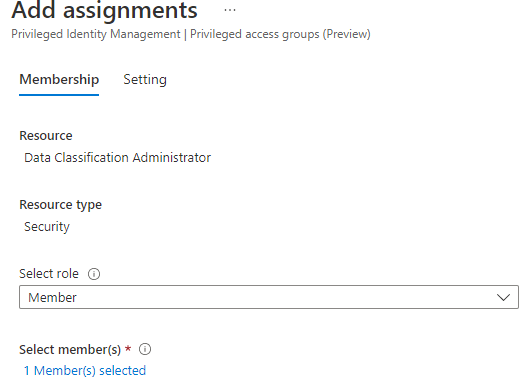This screenshot has height=390, width=521.
Task: Click the Add assignments page title
Action: (104, 10)
